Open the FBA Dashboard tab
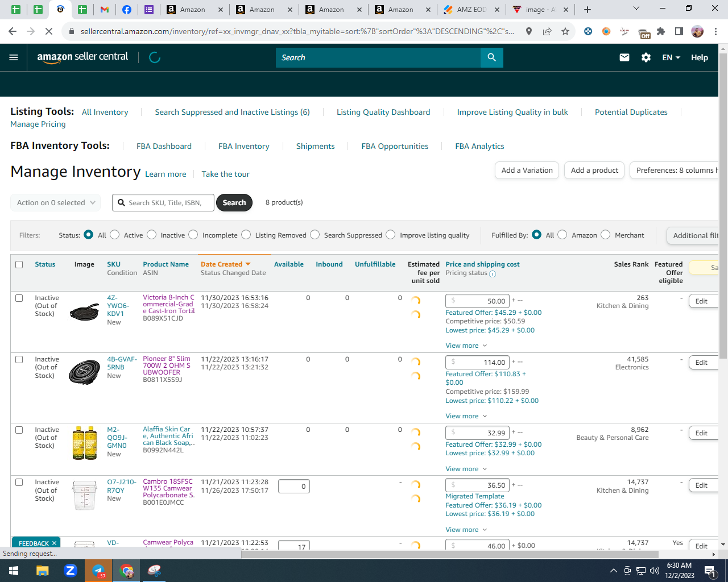Viewport: 728px width, 582px height. click(x=164, y=146)
